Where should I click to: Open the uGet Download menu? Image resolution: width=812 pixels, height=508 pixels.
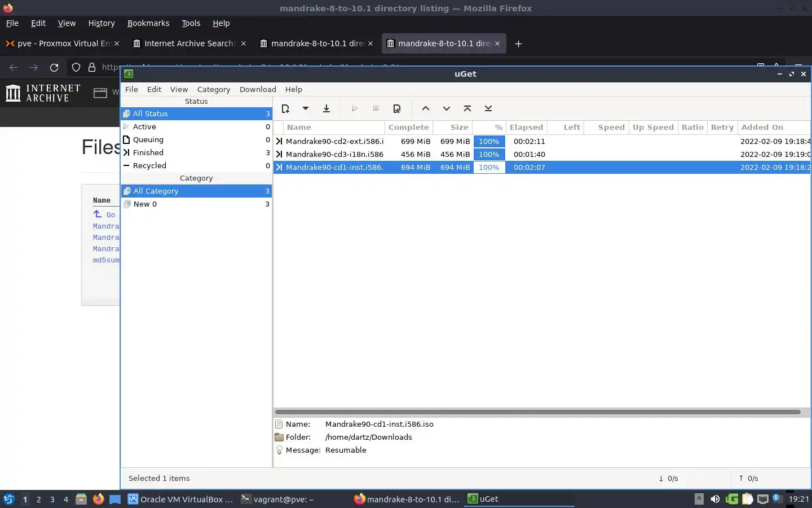pyautogui.click(x=258, y=89)
